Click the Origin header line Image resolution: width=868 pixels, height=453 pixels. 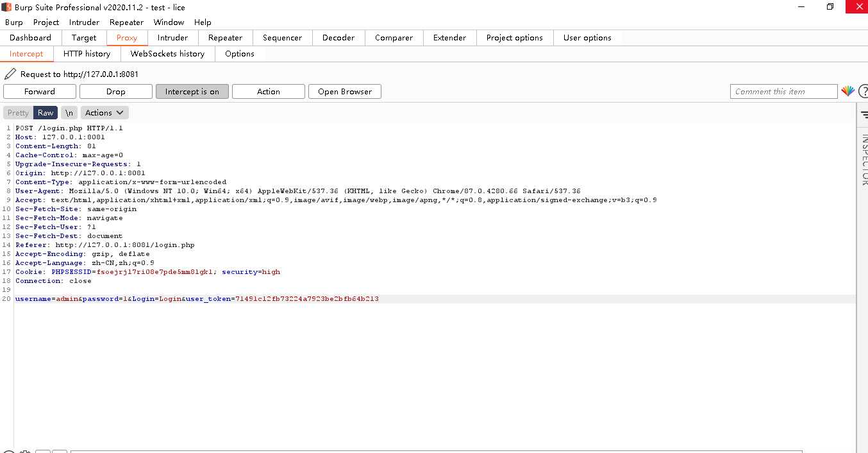(x=80, y=173)
